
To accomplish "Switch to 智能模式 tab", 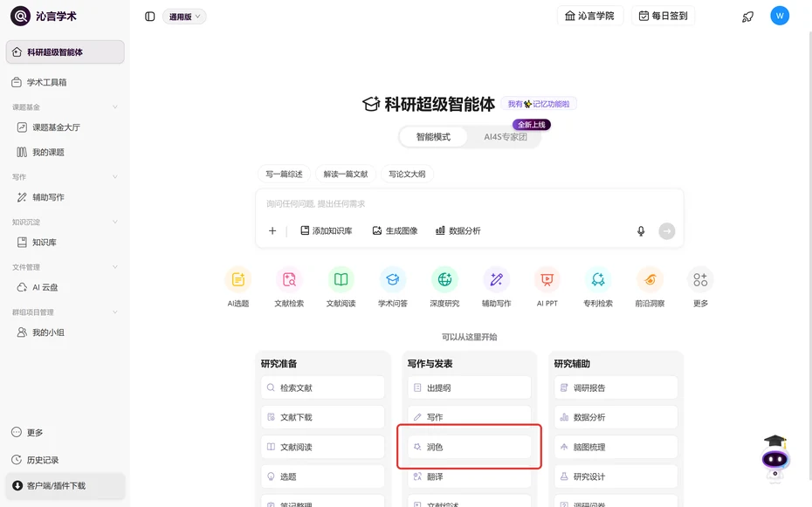I will [x=433, y=137].
